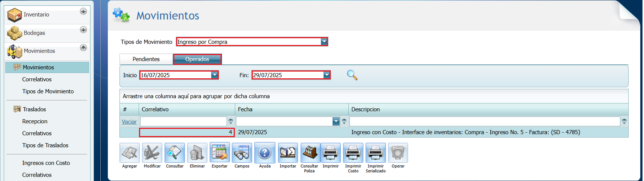The image size is (644, 181).
Task: Sort by the Descripcion column header
Action: coord(488,109)
